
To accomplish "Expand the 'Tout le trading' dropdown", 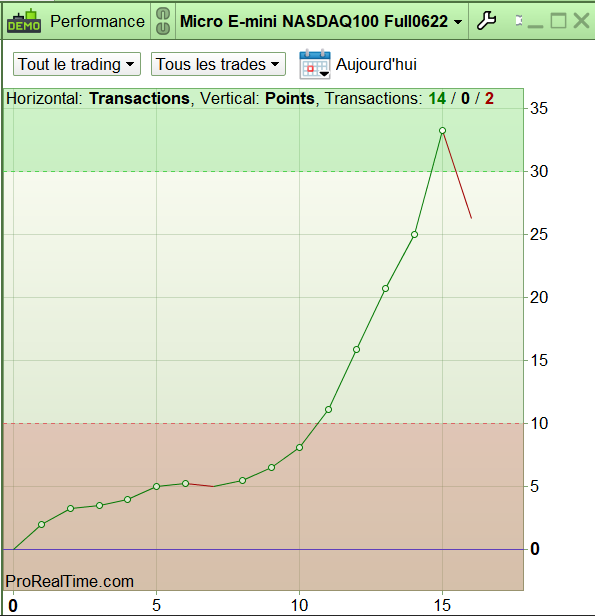I will [77, 64].
